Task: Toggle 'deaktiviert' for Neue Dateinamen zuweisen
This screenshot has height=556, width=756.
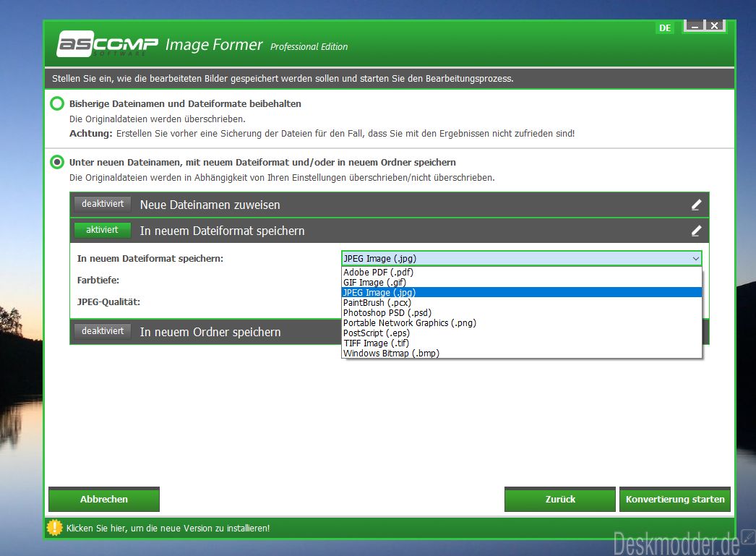Action: (x=102, y=204)
